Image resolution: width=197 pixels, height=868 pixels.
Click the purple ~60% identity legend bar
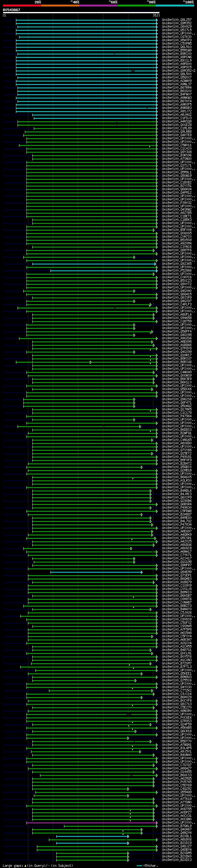point(99,6)
